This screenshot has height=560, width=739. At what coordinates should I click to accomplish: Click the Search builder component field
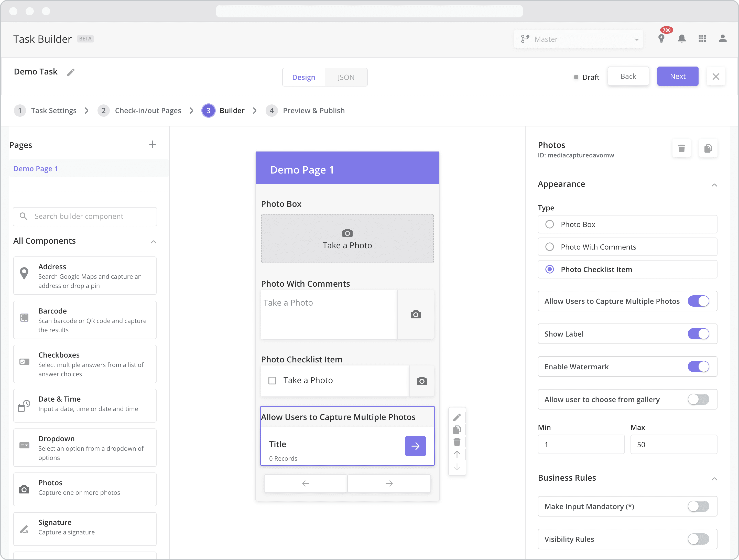(x=85, y=216)
